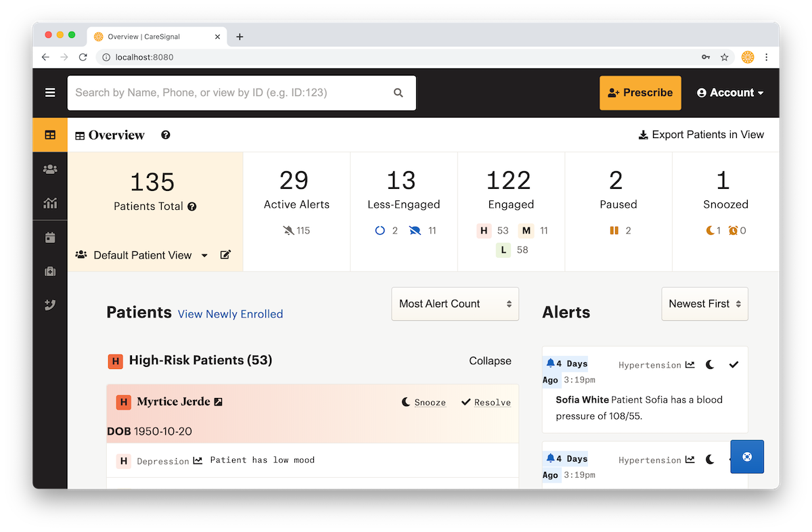Click the moon icon under Snoozed
Screen dimensions: 812x532
tap(710, 231)
